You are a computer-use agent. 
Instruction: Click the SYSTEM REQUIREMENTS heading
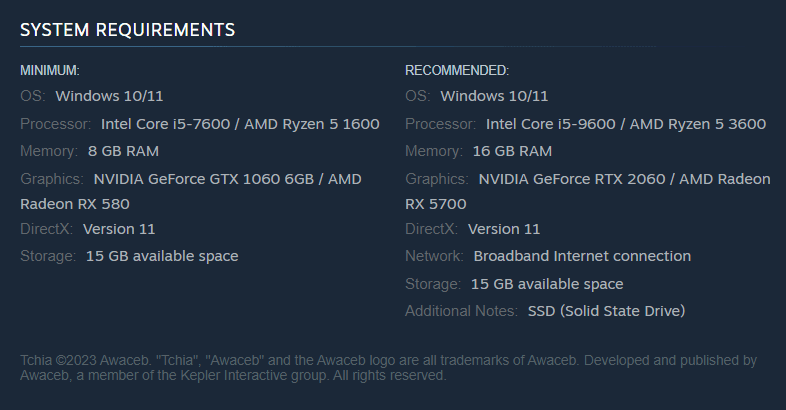[x=127, y=30]
